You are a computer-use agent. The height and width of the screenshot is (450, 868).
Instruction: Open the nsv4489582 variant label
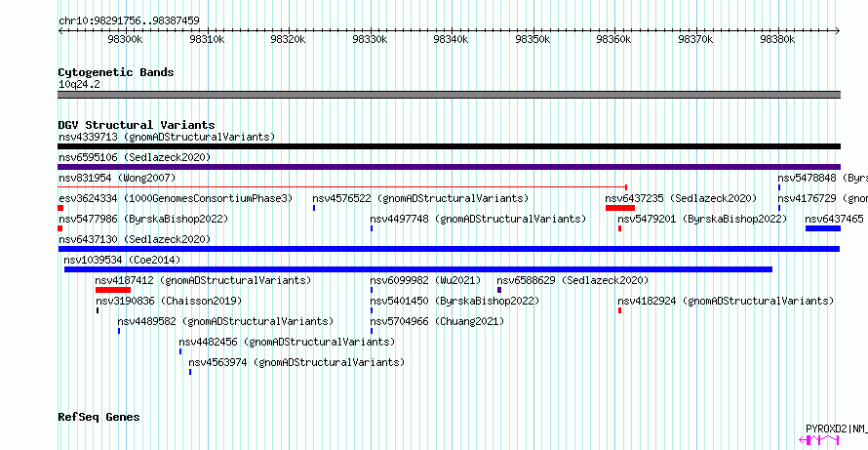coord(225,321)
